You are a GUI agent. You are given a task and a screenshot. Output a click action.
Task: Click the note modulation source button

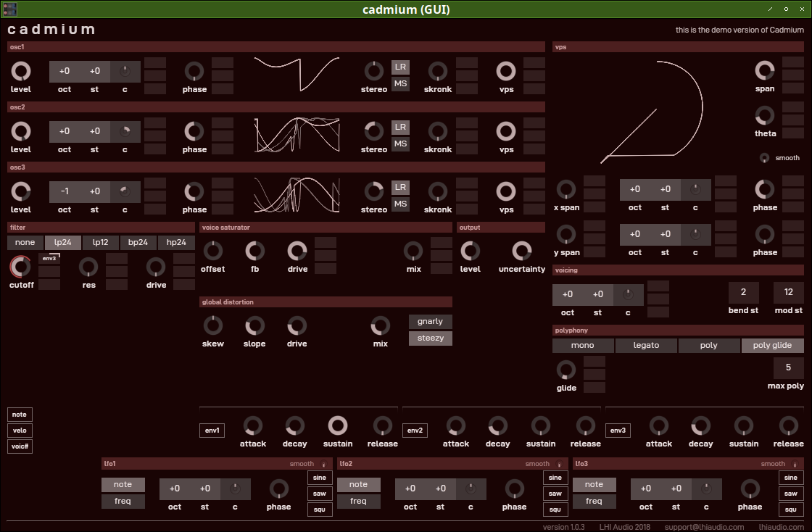tap(20, 415)
